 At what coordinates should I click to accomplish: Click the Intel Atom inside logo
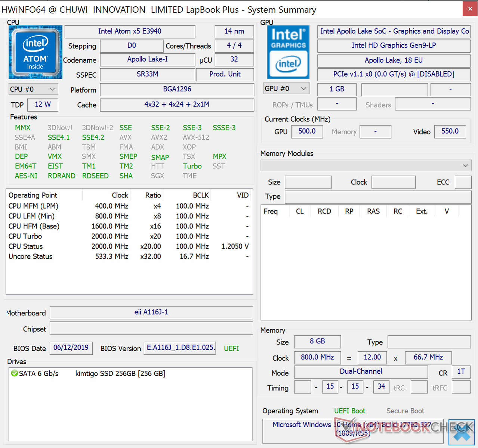coord(36,52)
